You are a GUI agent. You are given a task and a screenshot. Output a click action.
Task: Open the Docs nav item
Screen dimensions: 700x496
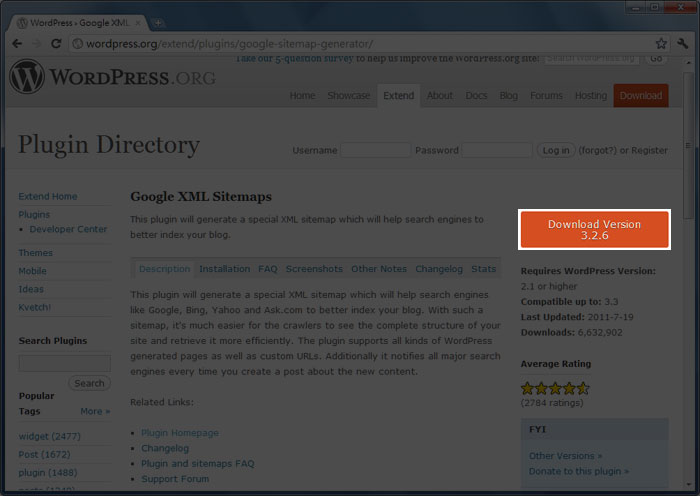tap(476, 96)
